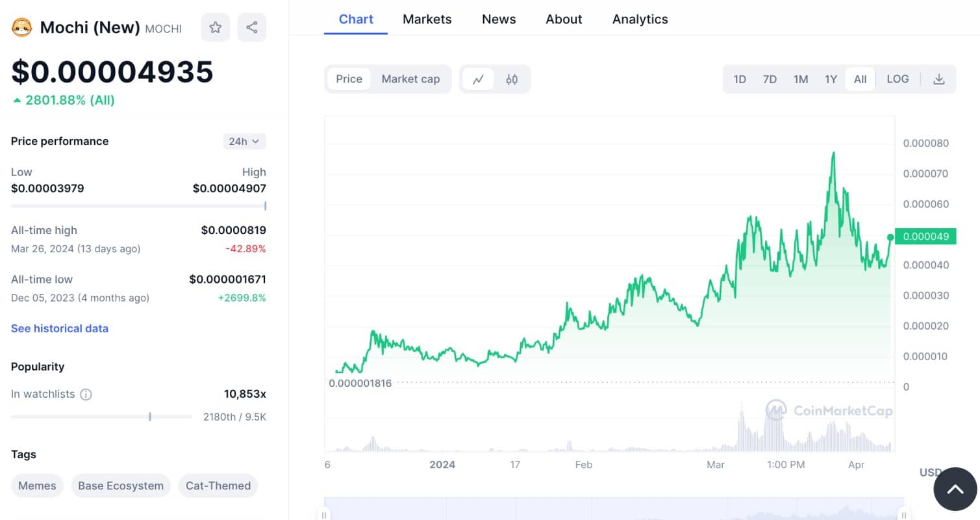Open the Markets tab

[x=427, y=19]
